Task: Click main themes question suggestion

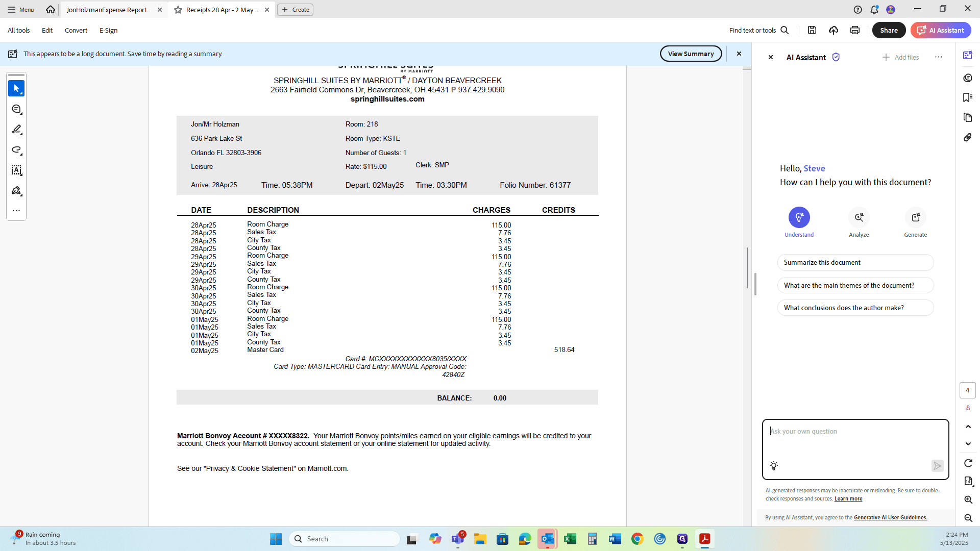Action: click(855, 286)
